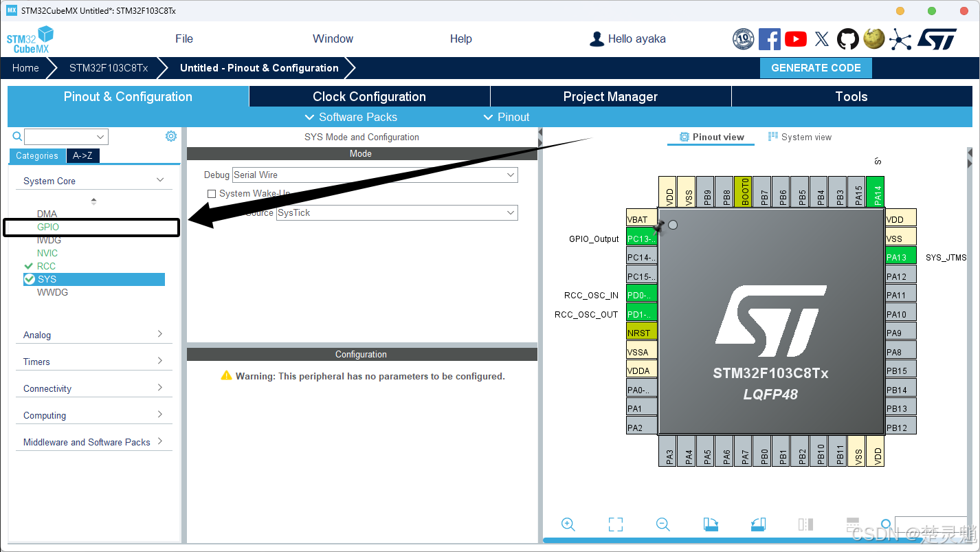Open the wiki globe icon

click(x=873, y=38)
